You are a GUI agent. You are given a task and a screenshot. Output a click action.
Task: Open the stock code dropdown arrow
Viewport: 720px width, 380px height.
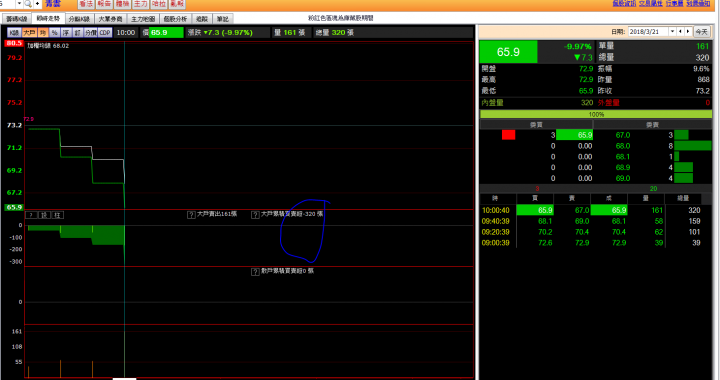pyautogui.click(x=19, y=4)
